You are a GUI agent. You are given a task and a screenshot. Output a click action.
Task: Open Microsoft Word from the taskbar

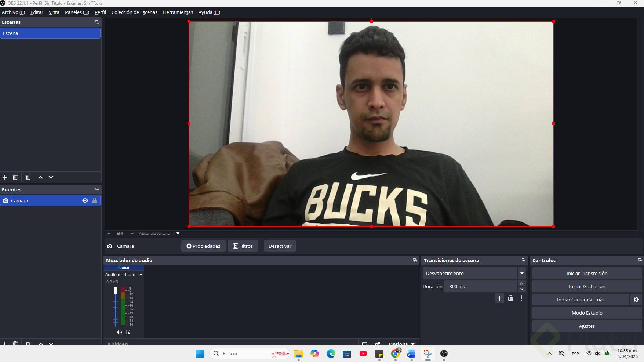(x=411, y=354)
